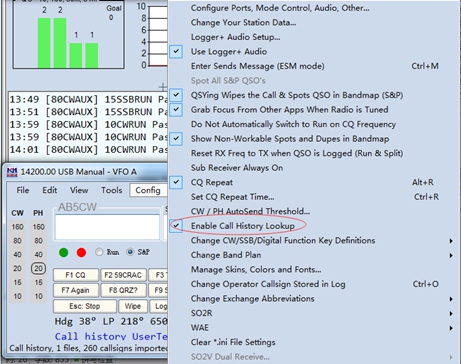Click the Esc: Stop button

point(85,306)
